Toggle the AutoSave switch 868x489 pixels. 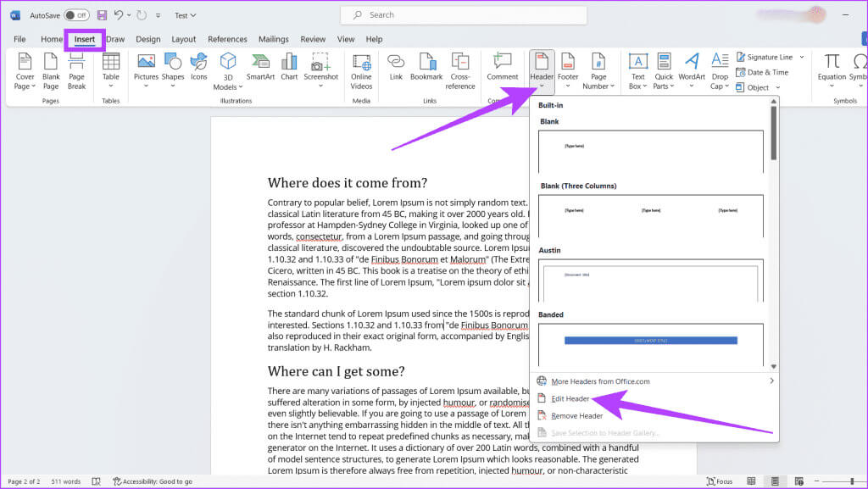pyautogui.click(x=76, y=15)
